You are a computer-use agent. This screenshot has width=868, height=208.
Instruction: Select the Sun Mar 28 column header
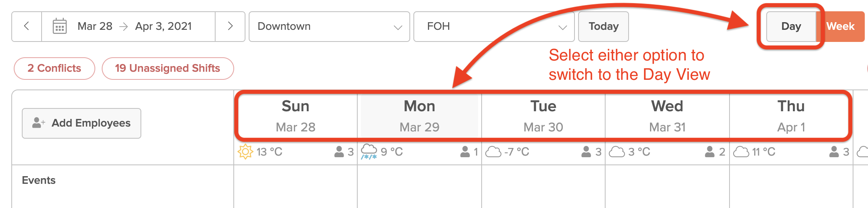(296, 116)
